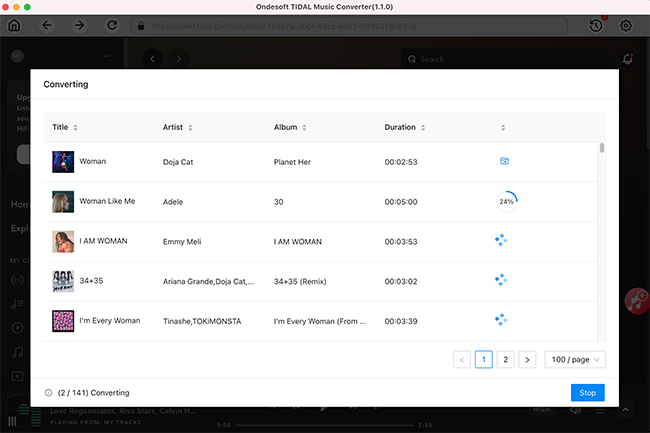Stop the conversion with Stop button
Screen dimensions: 650x433
(587, 393)
